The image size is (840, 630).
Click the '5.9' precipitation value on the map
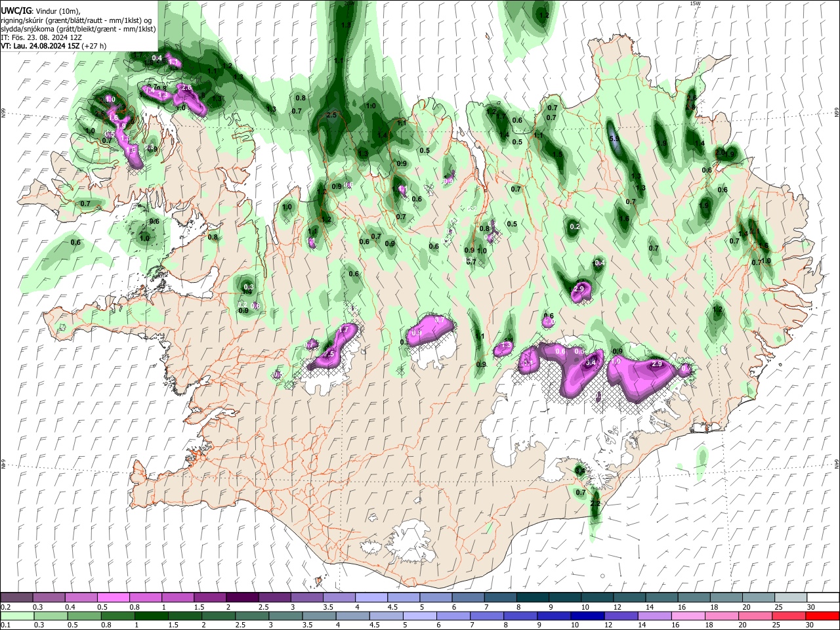tap(614, 139)
